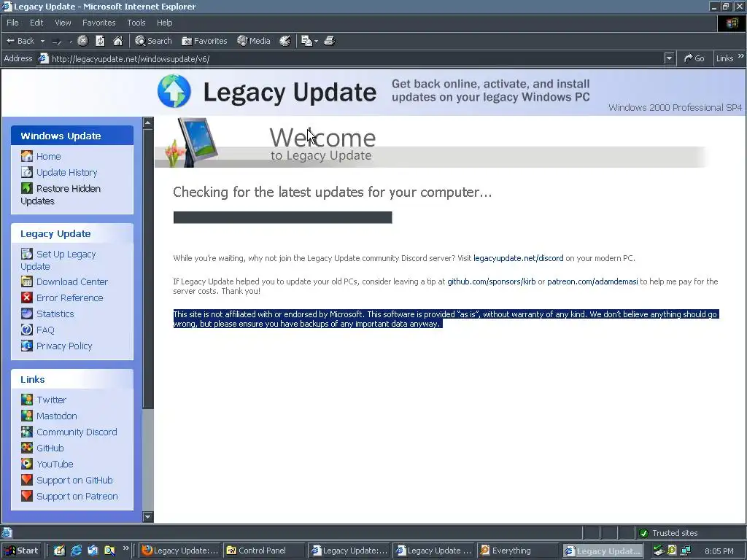This screenshot has height=560, width=747.
Task: Open the Help menu
Action: coord(164,23)
